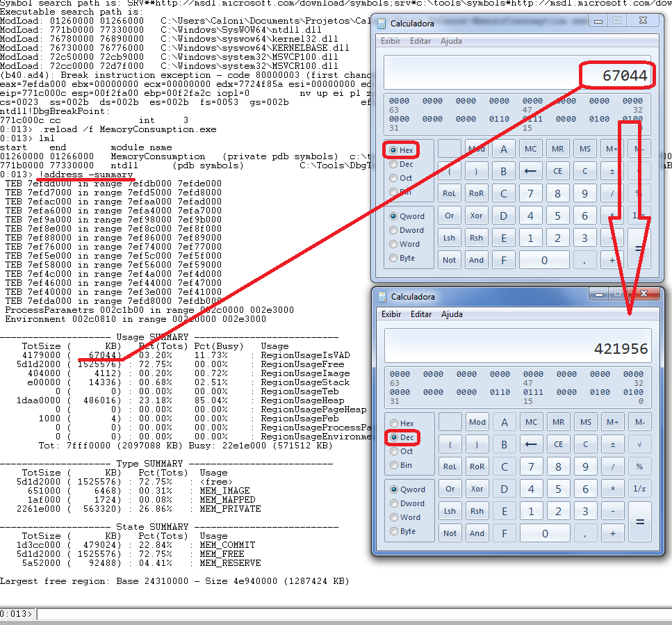Click the equals key in the 421956 calculator
Screen dimensions: 672x625
(x=639, y=522)
